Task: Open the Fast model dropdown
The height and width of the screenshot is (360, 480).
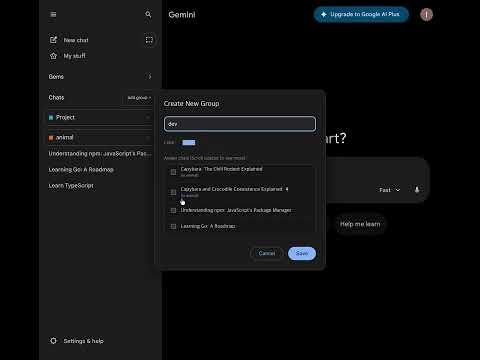Action: [389, 190]
